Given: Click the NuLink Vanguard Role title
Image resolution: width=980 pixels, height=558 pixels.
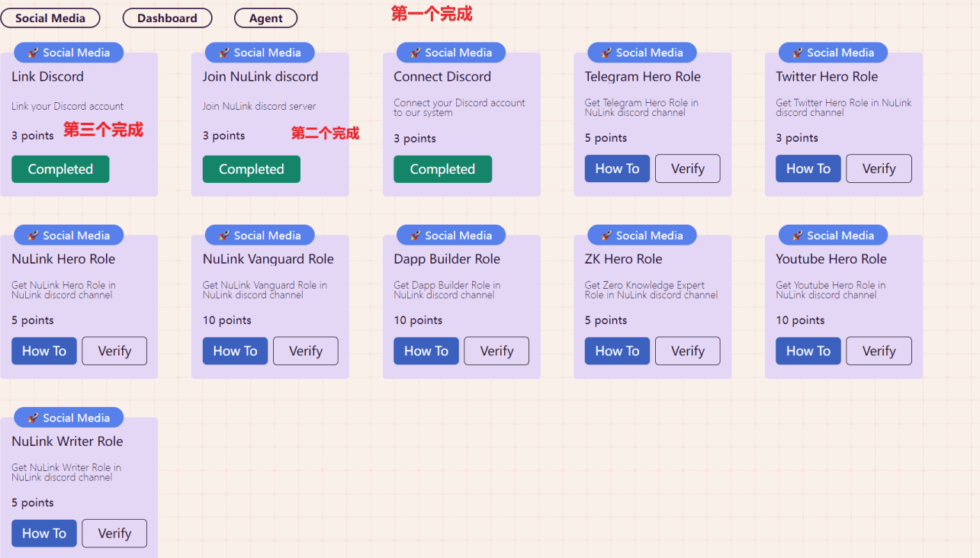Looking at the screenshot, I should coord(268,259).
